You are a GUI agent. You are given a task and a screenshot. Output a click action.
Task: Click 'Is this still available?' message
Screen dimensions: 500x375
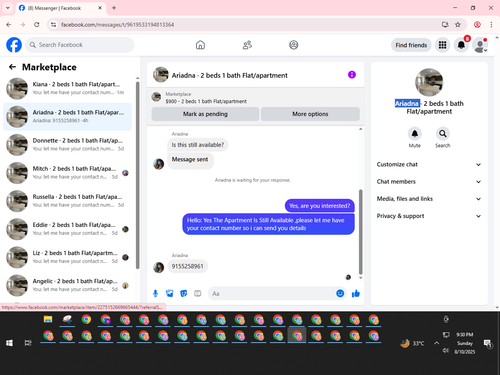(x=198, y=145)
